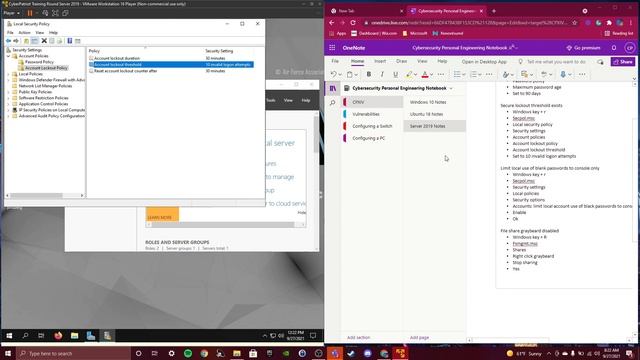This screenshot has width=640, height=360.
Task: Click Tell me what you want to do field
Action: point(556,62)
